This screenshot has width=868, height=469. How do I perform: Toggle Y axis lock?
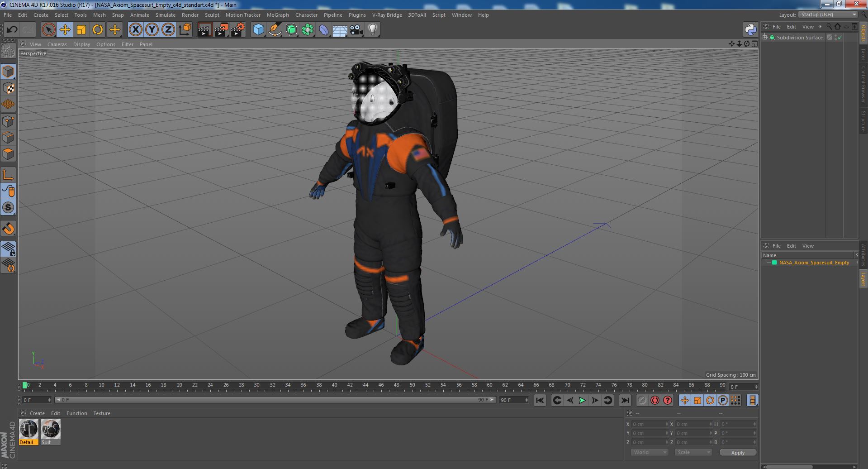152,30
